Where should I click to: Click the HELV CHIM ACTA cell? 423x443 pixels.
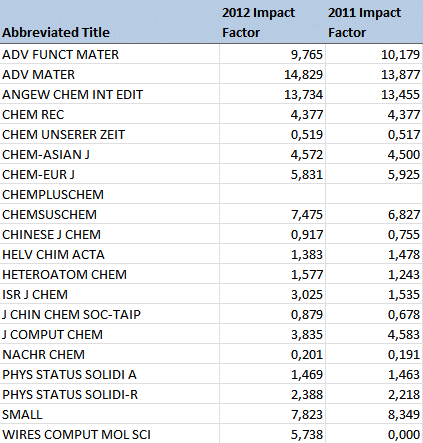pos(110,254)
